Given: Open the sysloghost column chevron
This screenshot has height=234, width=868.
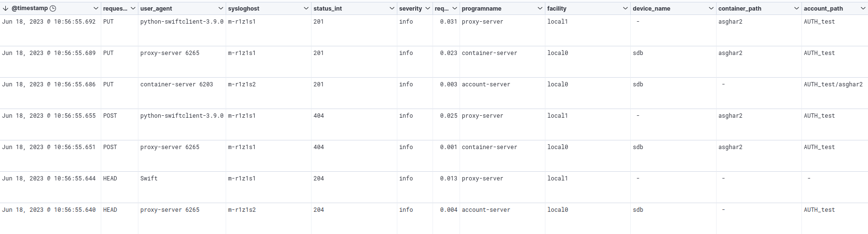Looking at the screenshot, I should tap(306, 8).
